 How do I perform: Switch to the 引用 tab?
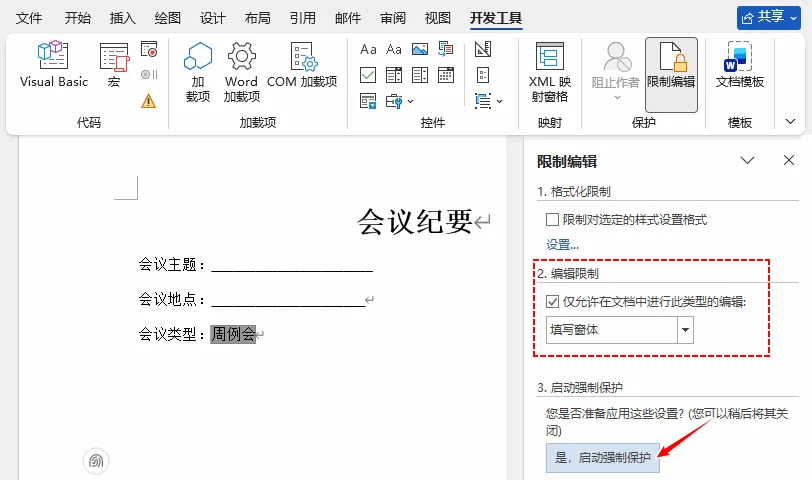point(303,18)
